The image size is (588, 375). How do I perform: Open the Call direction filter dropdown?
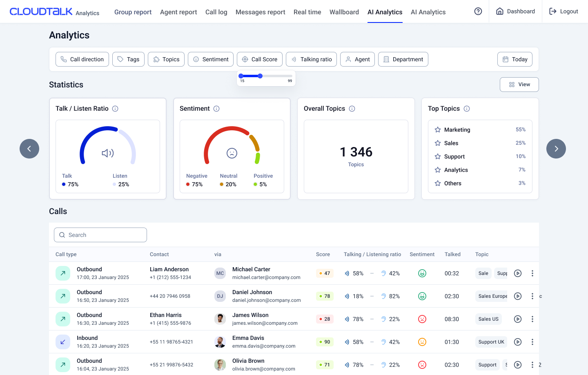82,59
